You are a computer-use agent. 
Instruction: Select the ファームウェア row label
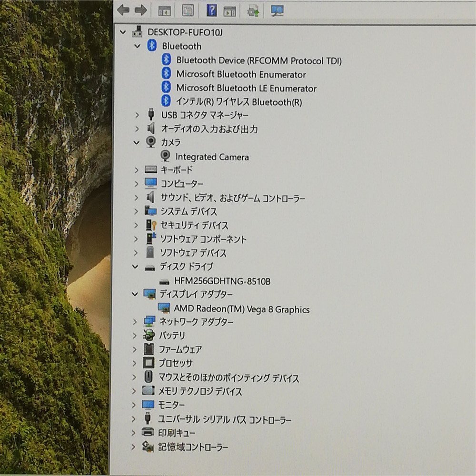180,349
